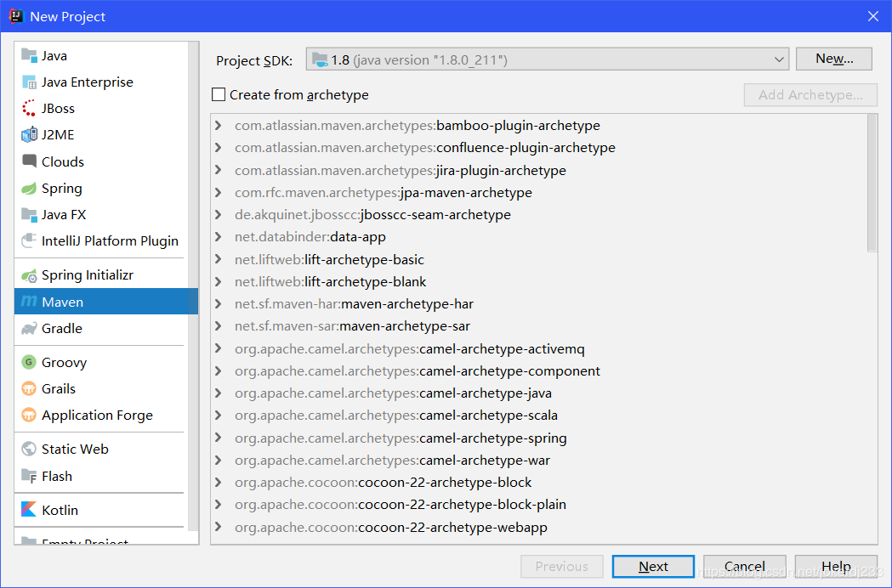Expand cocoon-22-archetype-webapp node
This screenshot has height=588, width=892.
[x=218, y=527]
